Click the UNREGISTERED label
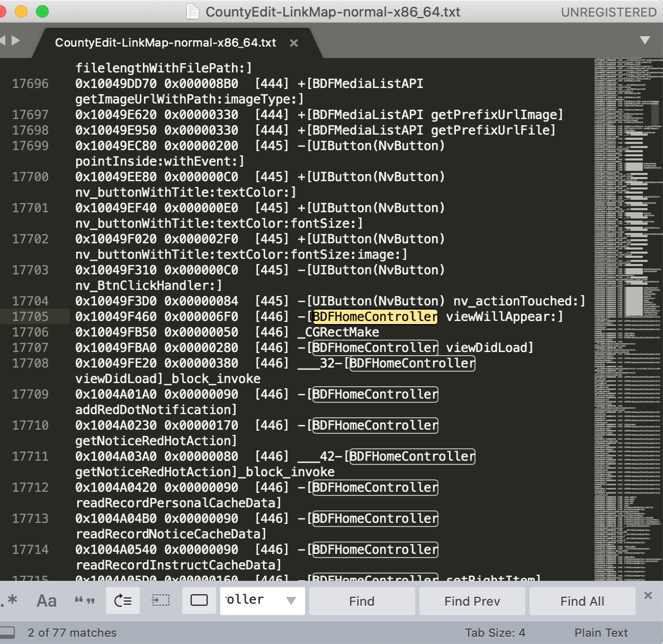 [x=609, y=12]
